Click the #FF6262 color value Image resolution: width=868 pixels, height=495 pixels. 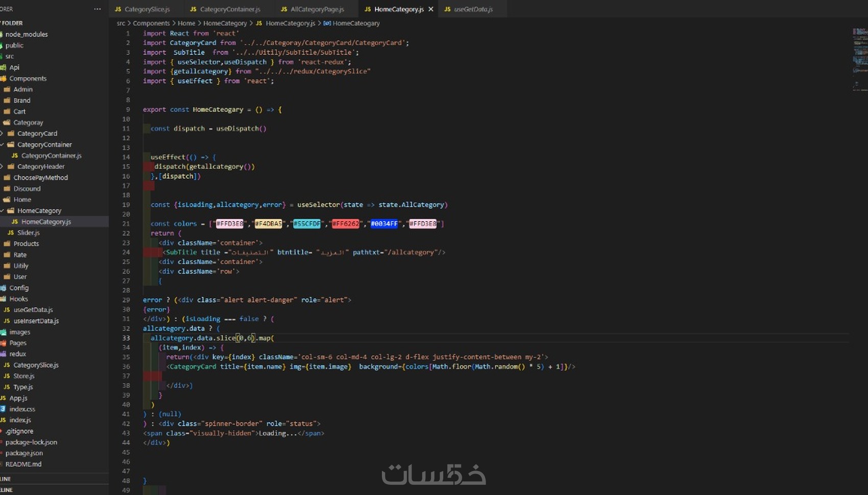pyautogui.click(x=345, y=224)
